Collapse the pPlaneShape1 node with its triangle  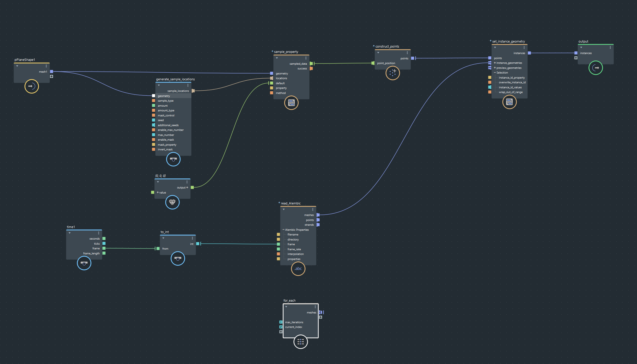click(x=17, y=66)
